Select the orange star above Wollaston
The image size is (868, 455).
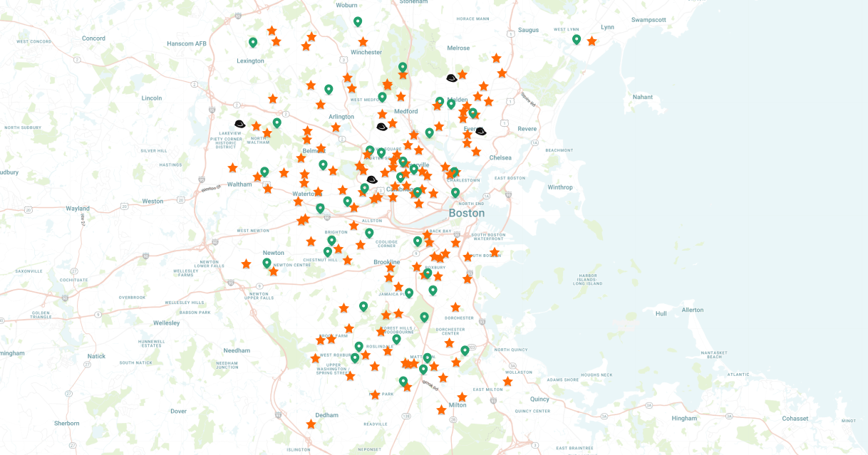(x=507, y=382)
